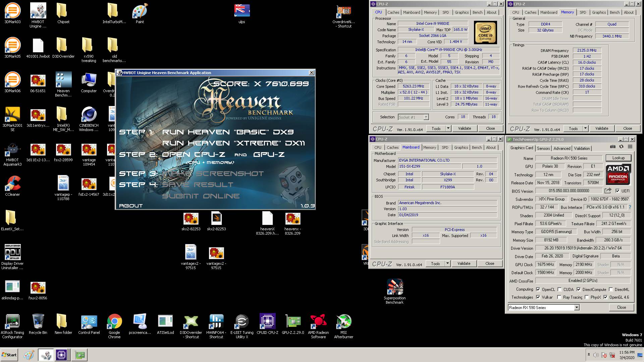The height and width of the screenshot is (362, 644).
Task: Open the Computer desktop icon
Action: (x=89, y=82)
